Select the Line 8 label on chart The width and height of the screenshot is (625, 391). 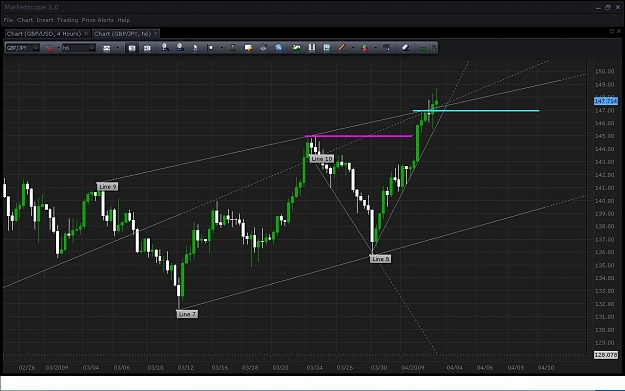(x=381, y=259)
